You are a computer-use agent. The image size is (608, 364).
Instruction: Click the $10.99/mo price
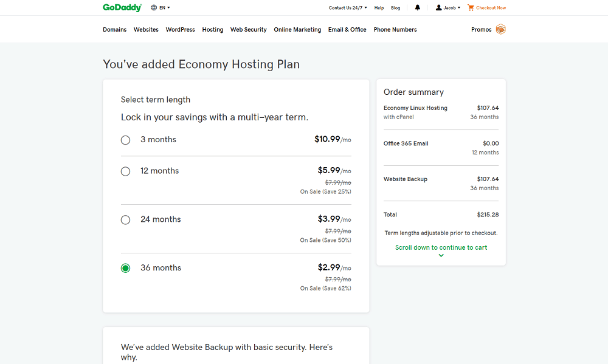coord(333,139)
